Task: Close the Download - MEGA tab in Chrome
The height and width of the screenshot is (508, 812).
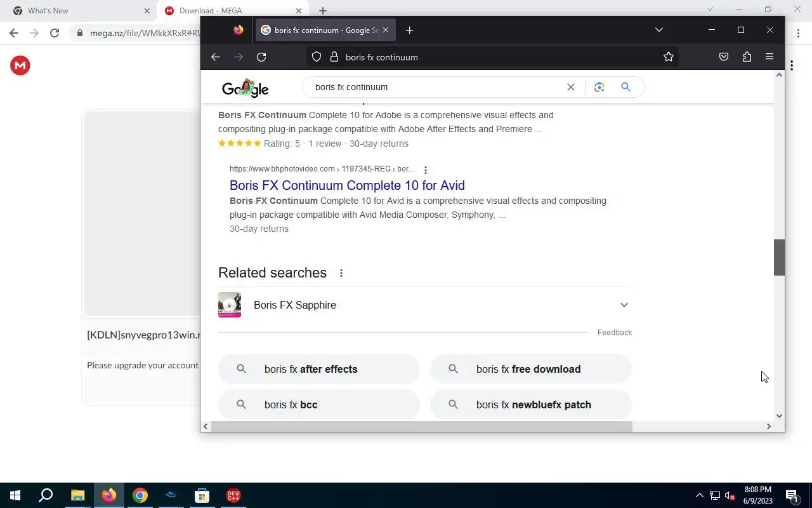Action: 299,11
